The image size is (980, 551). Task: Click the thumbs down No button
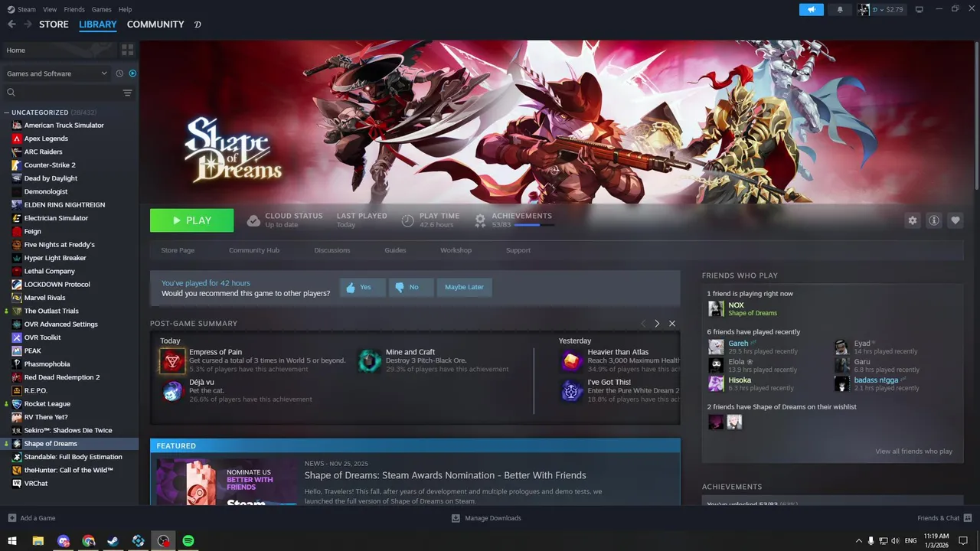coord(411,287)
